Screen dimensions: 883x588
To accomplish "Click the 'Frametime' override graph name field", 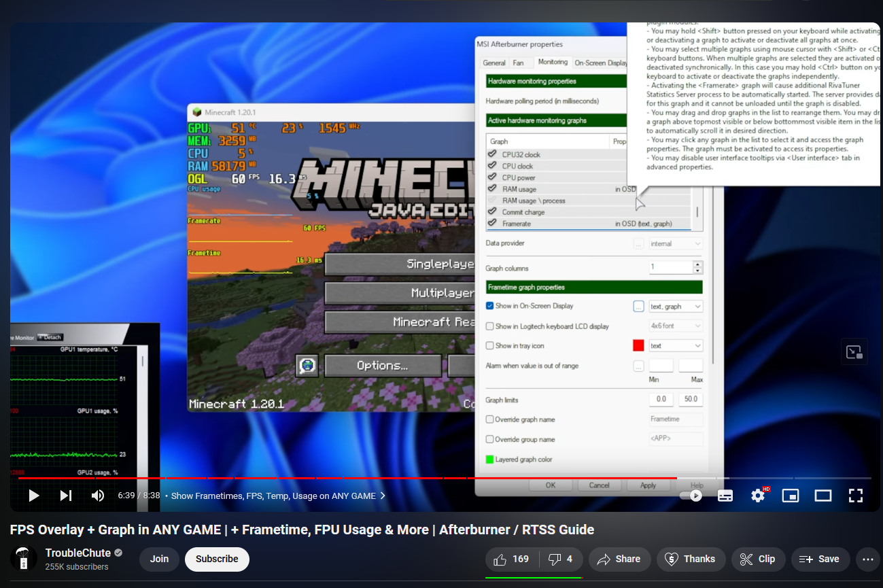I will point(676,419).
